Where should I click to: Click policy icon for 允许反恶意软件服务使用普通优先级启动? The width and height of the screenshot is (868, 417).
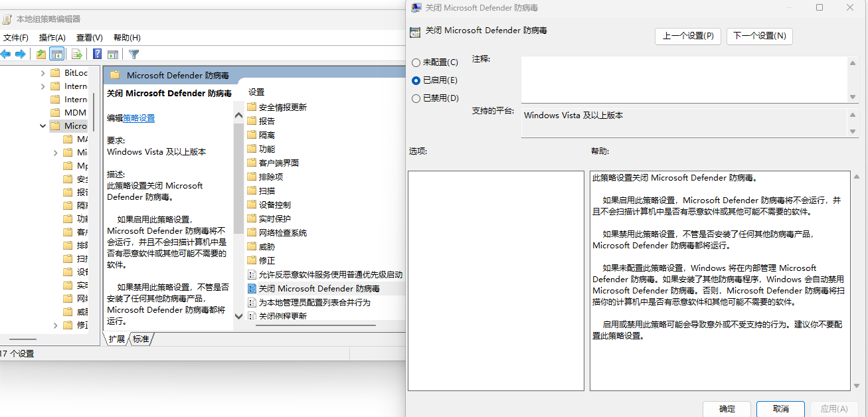tap(252, 274)
